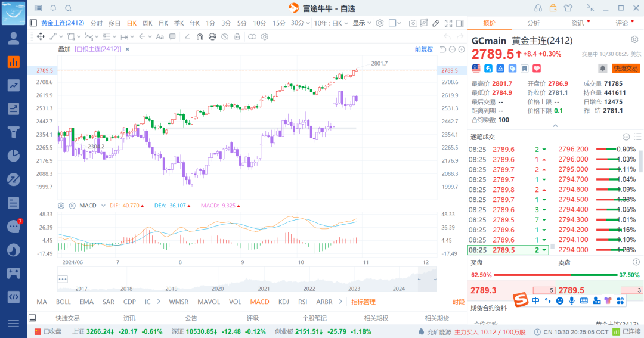Select the KDJ indicator
Image resolution: width=644 pixels, height=338 pixels.
[x=283, y=302]
